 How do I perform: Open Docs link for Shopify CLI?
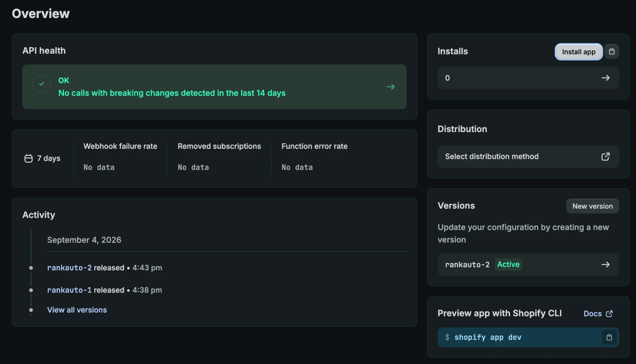point(598,314)
